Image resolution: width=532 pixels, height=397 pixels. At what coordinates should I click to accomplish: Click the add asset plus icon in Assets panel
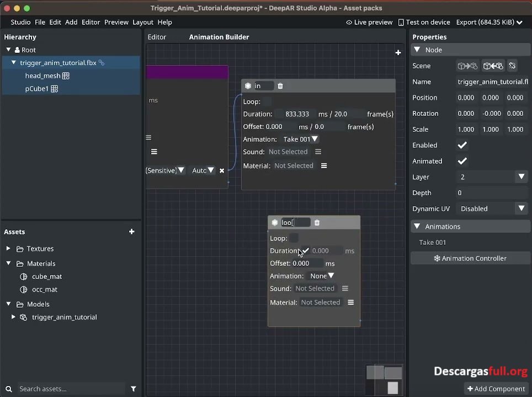point(131,232)
